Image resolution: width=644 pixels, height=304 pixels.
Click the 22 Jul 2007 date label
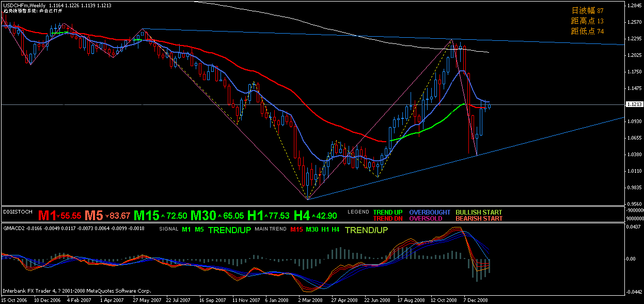[178, 299]
